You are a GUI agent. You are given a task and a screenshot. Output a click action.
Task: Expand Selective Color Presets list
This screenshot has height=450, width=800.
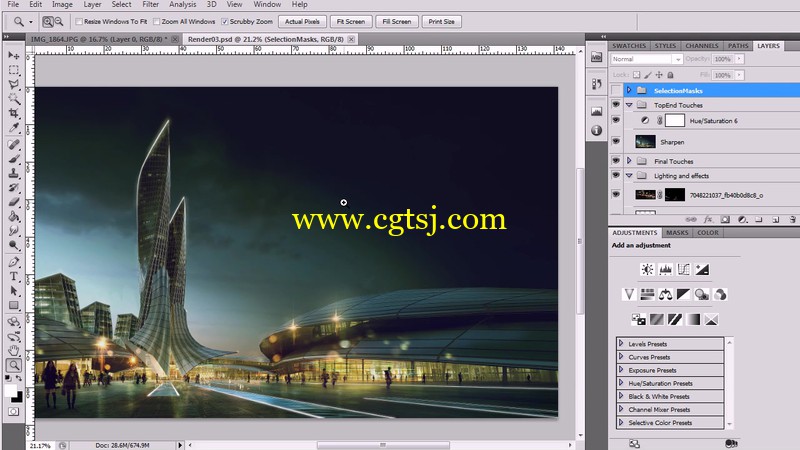coord(621,422)
